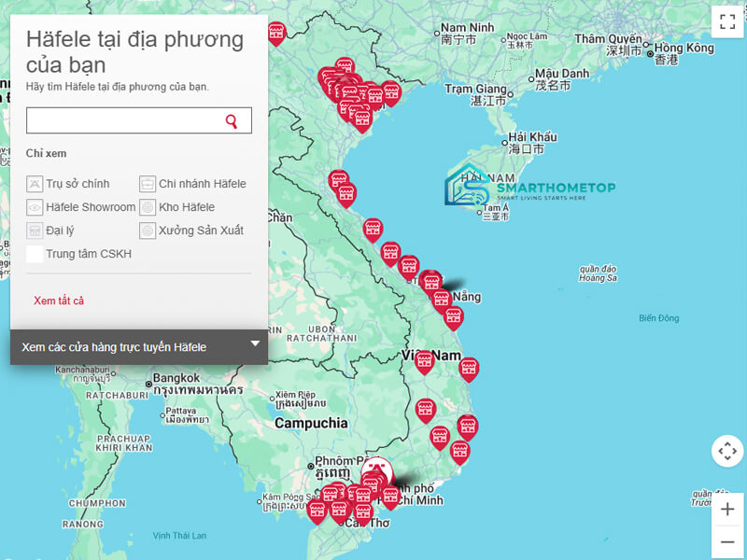747x560 pixels.
Task: Toggle the Häfele Showroom filter
Action: pyautogui.click(x=35, y=207)
